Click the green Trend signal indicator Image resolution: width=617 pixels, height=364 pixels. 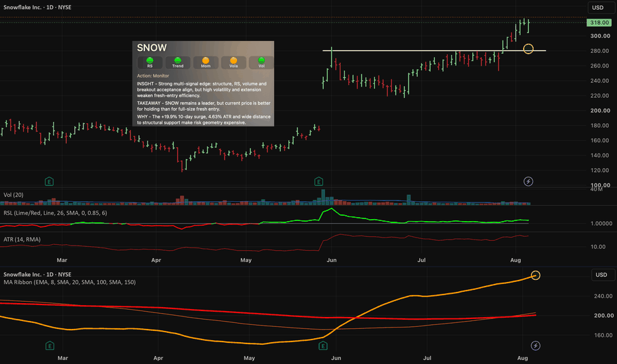click(177, 62)
